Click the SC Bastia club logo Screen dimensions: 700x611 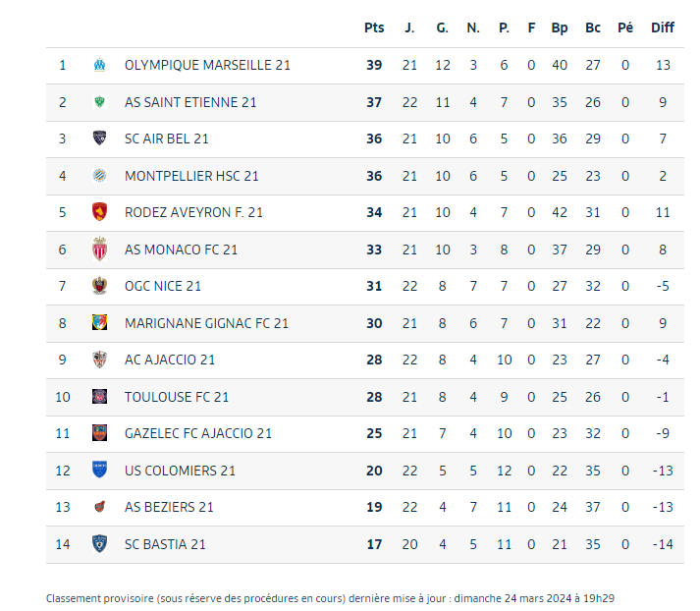click(99, 544)
